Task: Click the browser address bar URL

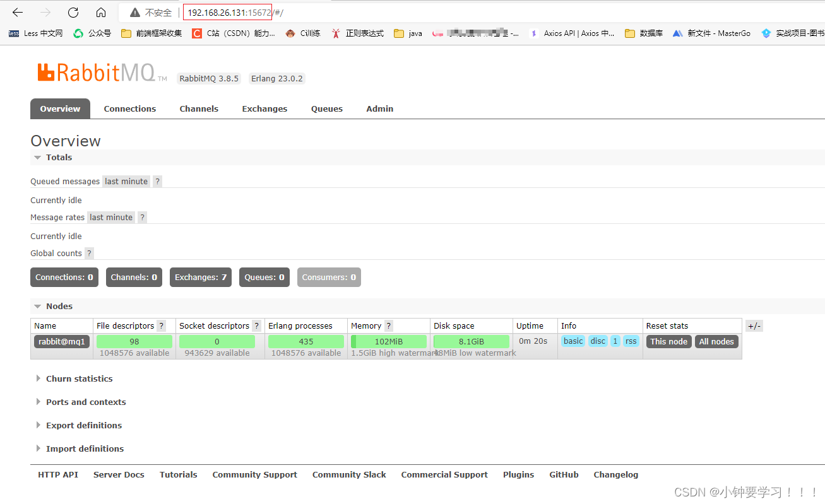Action: [x=235, y=13]
